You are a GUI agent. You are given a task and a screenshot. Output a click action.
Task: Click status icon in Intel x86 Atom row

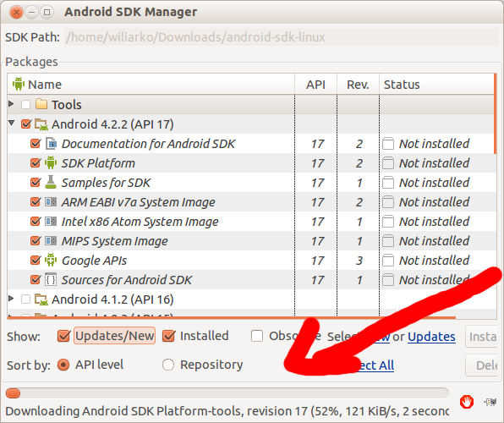point(388,222)
